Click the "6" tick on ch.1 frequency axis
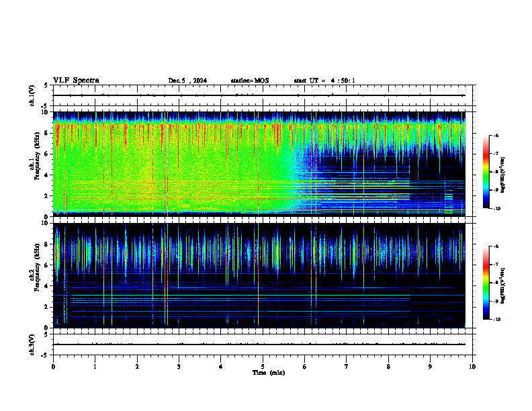The image size is (532, 411). (47, 154)
